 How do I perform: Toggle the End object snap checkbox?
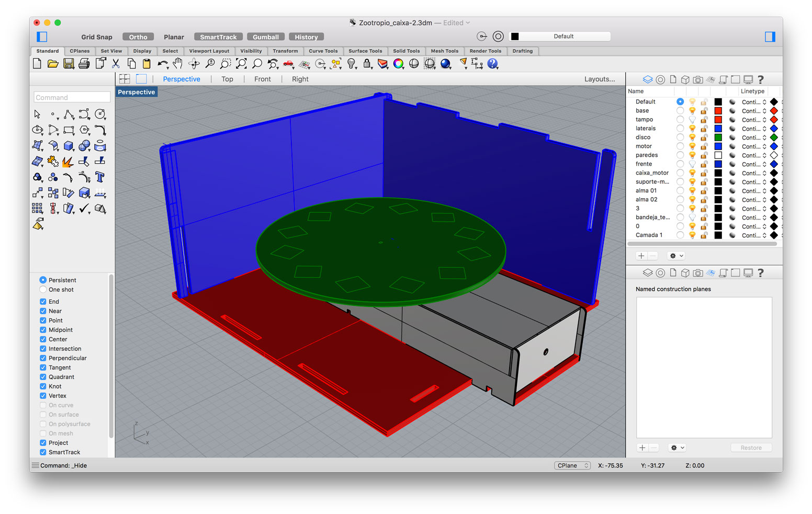pyautogui.click(x=43, y=302)
